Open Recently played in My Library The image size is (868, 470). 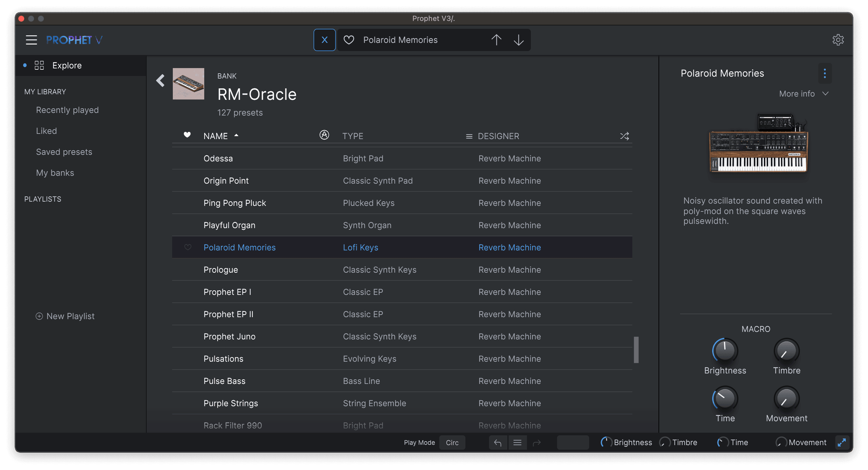pyautogui.click(x=67, y=110)
